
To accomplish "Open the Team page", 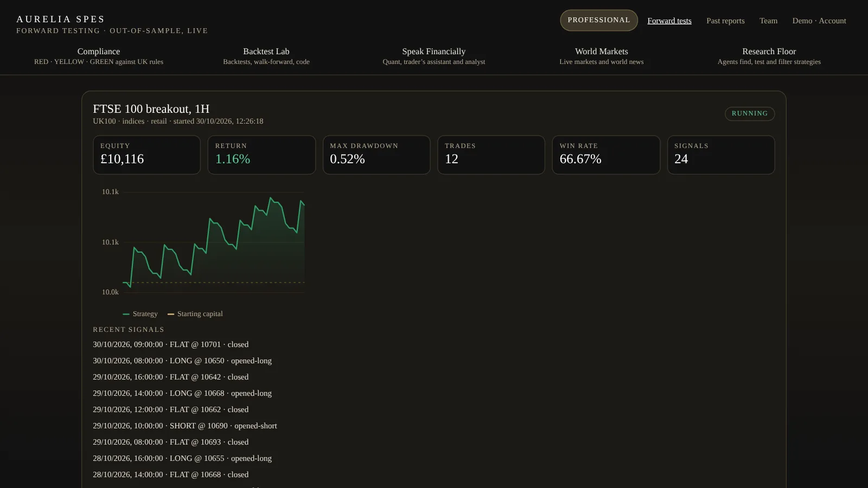I will click(768, 21).
